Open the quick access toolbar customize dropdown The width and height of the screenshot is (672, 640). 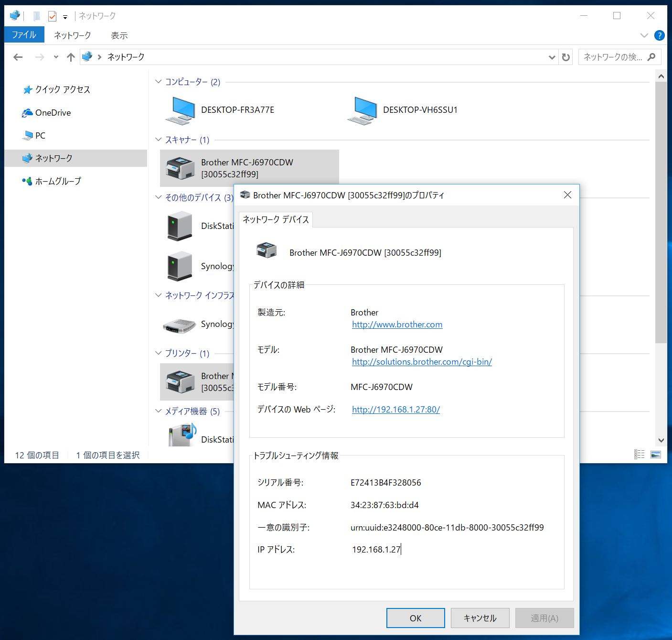[65, 17]
